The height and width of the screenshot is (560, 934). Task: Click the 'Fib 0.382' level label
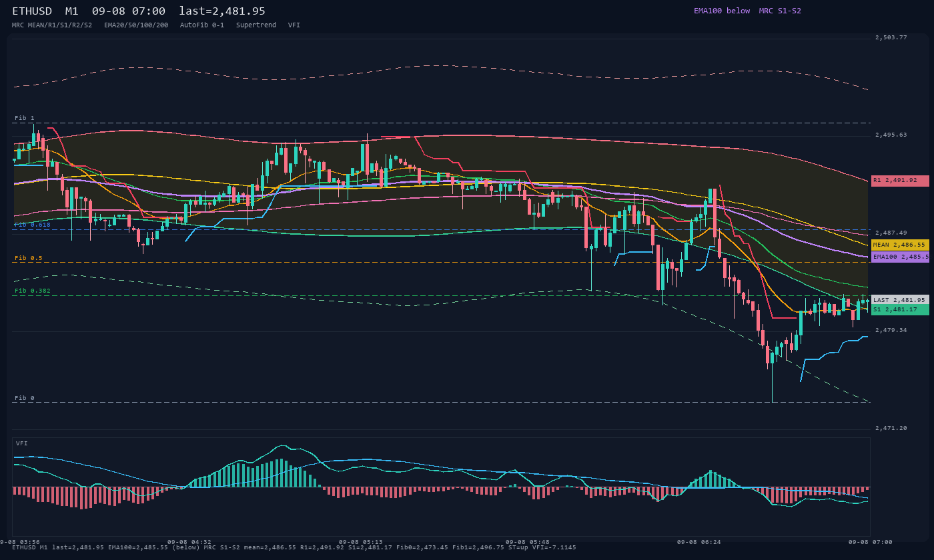click(x=33, y=291)
